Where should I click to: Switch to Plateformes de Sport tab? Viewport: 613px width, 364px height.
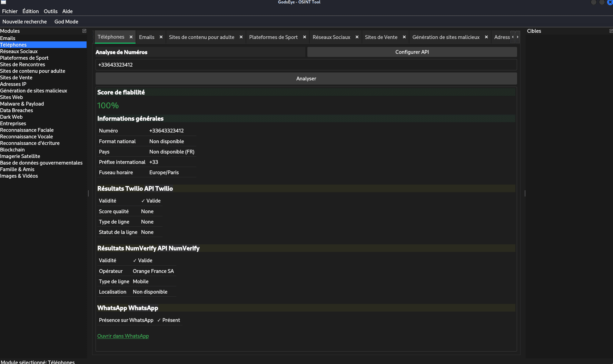(x=273, y=37)
